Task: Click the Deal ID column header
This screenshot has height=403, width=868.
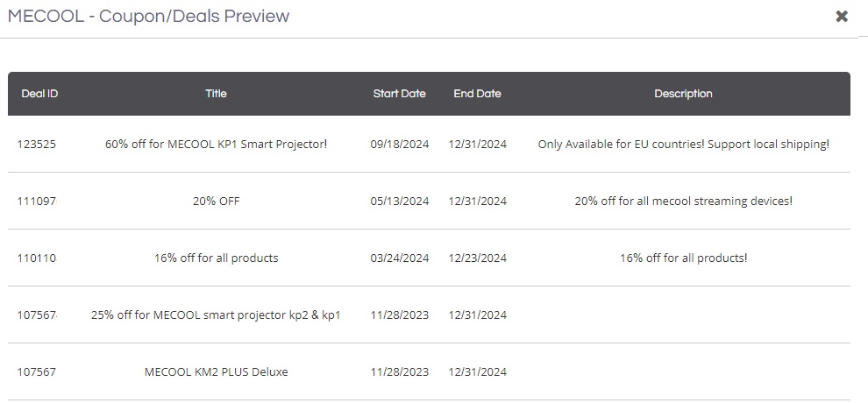Action: pyautogui.click(x=39, y=94)
